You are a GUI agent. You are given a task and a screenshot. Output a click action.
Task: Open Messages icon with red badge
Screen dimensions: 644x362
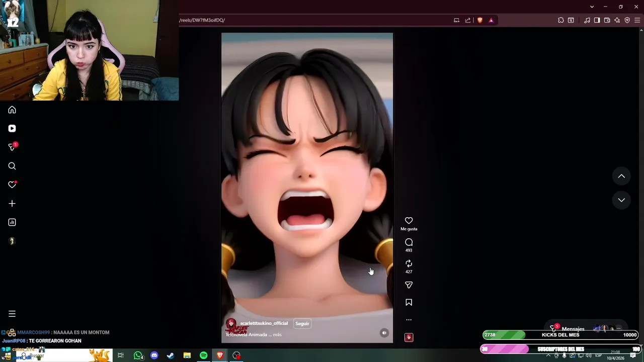tap(12, 147)
